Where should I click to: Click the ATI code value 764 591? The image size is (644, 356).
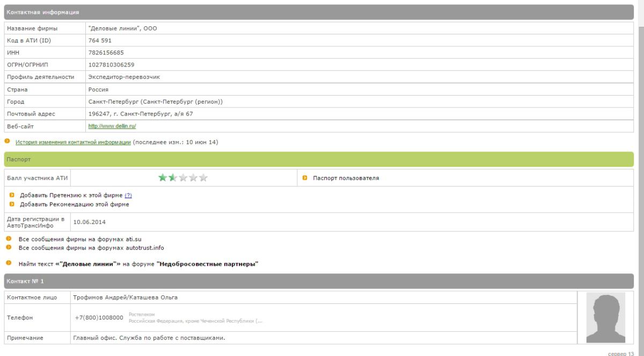[100, 40]
